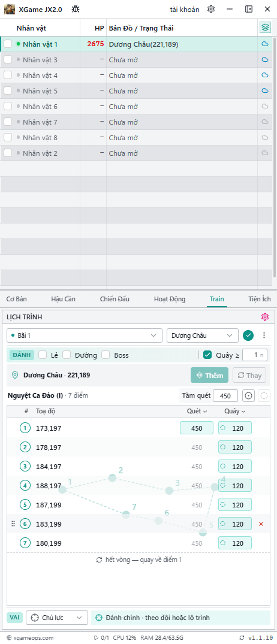Image resolution: width=277 pixels, height=644 pixels.
Task: Enable the Boss checkbox
Action: [x=106, y=355]
